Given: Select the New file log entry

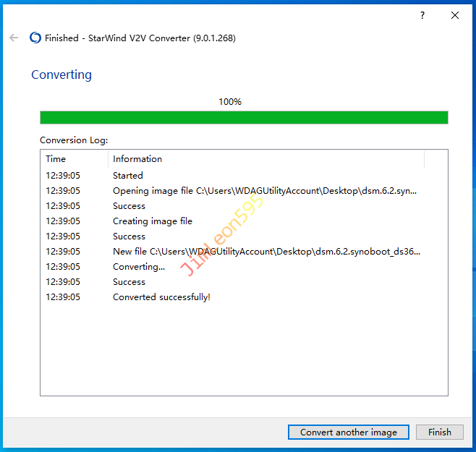Looking at the screenshot, I should click(x=266, y=252).
